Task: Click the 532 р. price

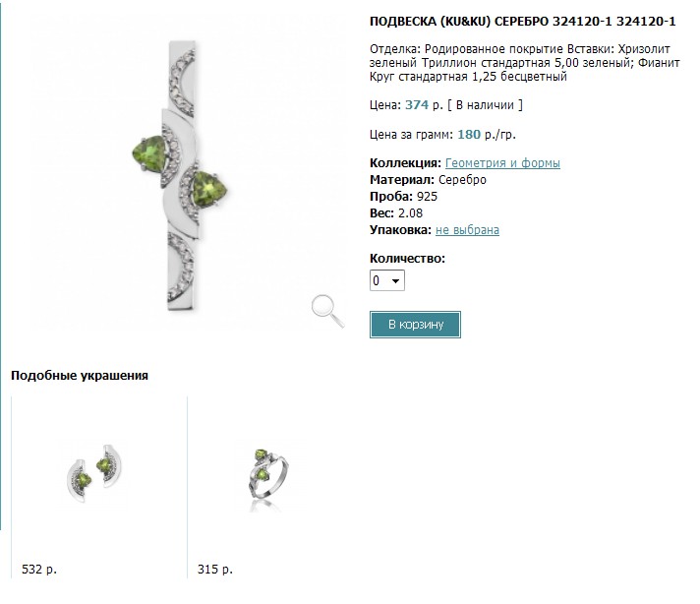Action: tap(37, 569)
